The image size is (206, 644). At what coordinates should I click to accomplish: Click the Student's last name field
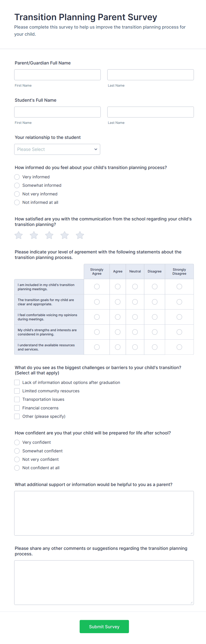pos(150,112)
